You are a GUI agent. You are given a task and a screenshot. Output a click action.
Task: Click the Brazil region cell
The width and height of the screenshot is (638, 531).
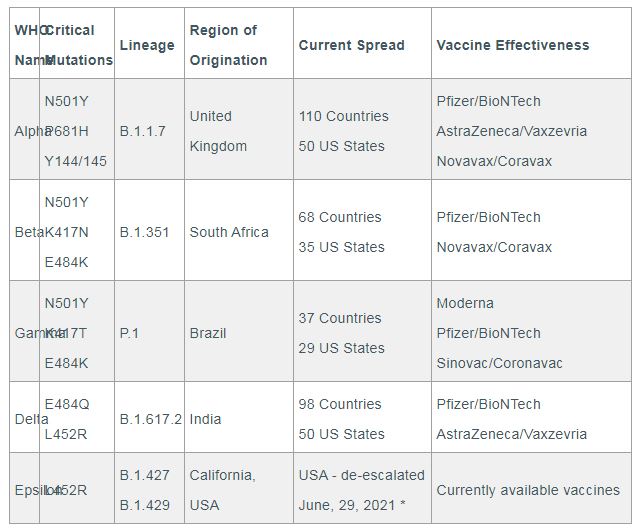coord(208,333)
